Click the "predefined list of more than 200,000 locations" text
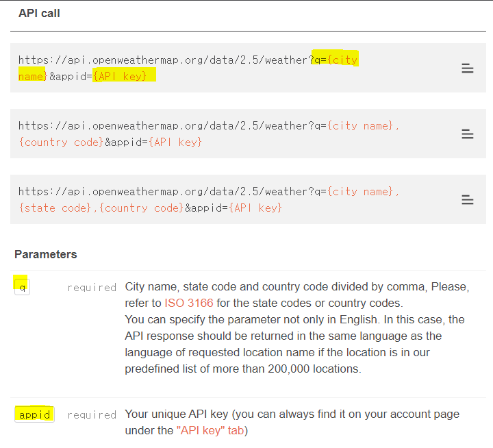 tap(243, 369)
